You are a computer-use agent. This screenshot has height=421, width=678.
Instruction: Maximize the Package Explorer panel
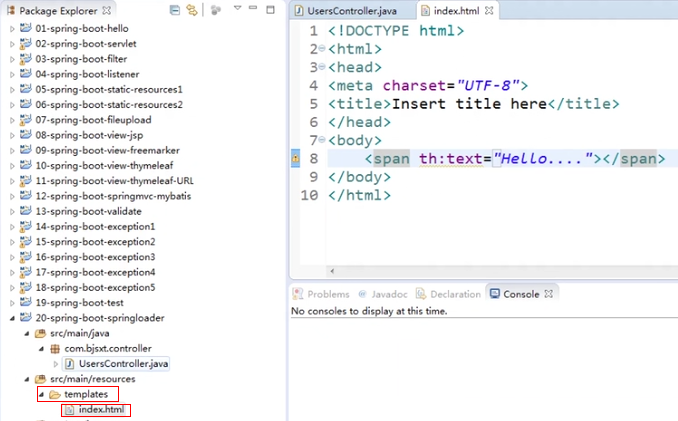(270, 10)
